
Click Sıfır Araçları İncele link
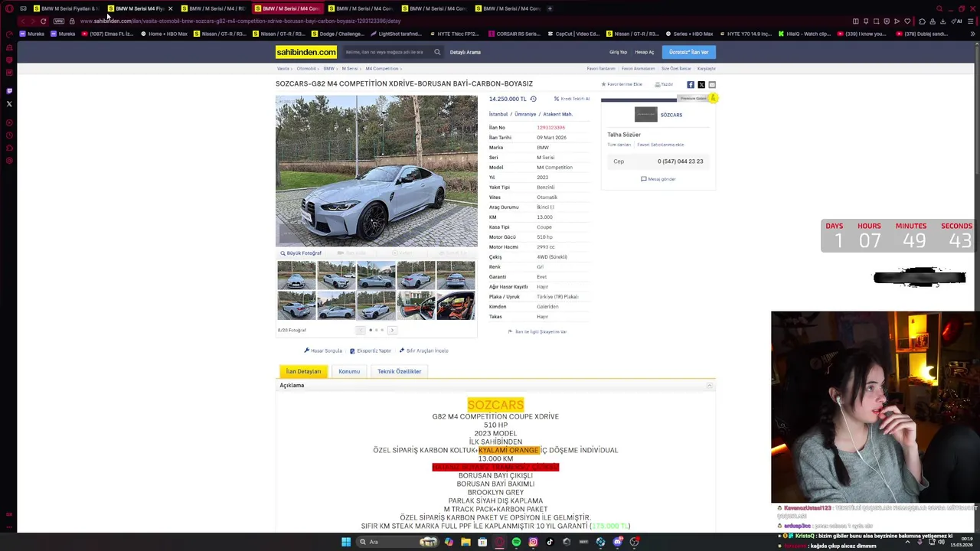coord(424,350)
